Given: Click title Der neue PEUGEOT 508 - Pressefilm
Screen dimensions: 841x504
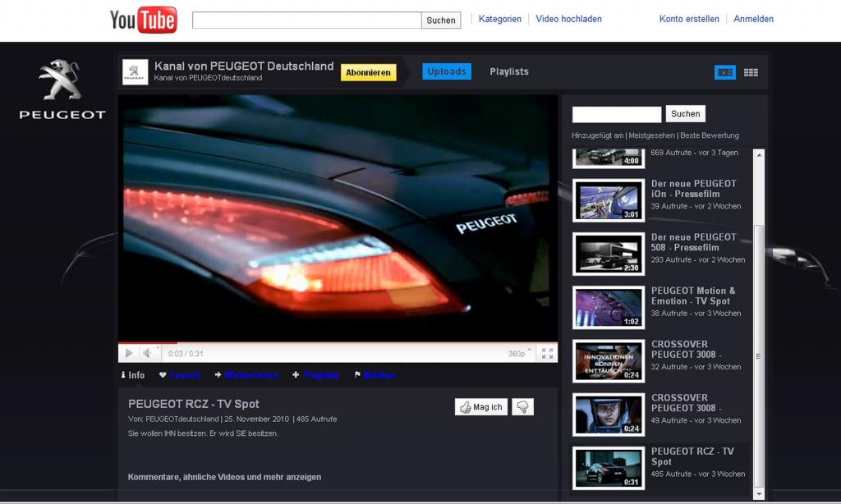Looking at the screenshot, I should pos(693,242).
